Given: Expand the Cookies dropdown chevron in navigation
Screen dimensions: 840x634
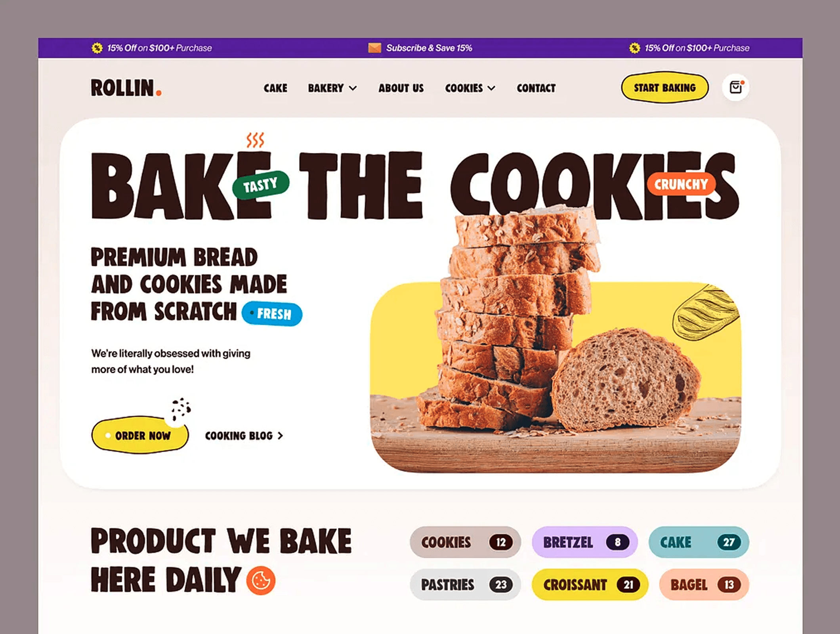Looking at the screenshot, I should coord(491,88).
